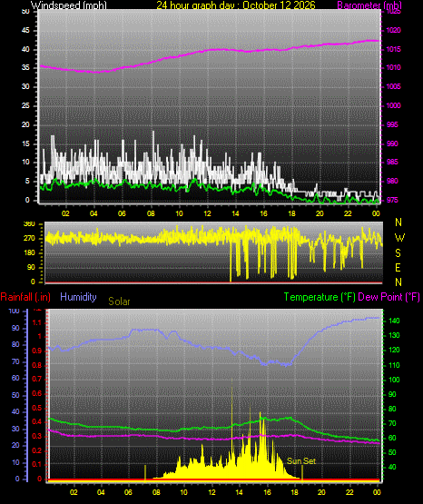Click the "980" barometer axis value
Image resolution: width=423 pixels, height=504 pixels.
pos(392,182)
